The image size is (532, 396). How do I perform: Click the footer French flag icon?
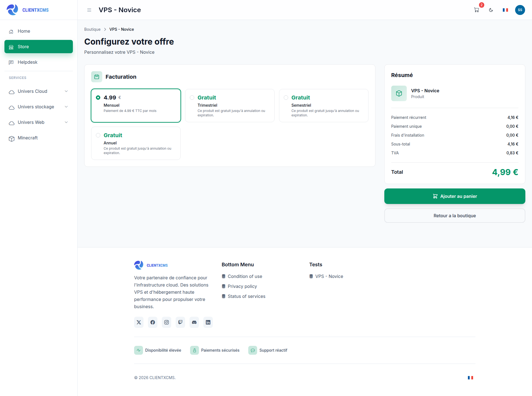[470, 378]
